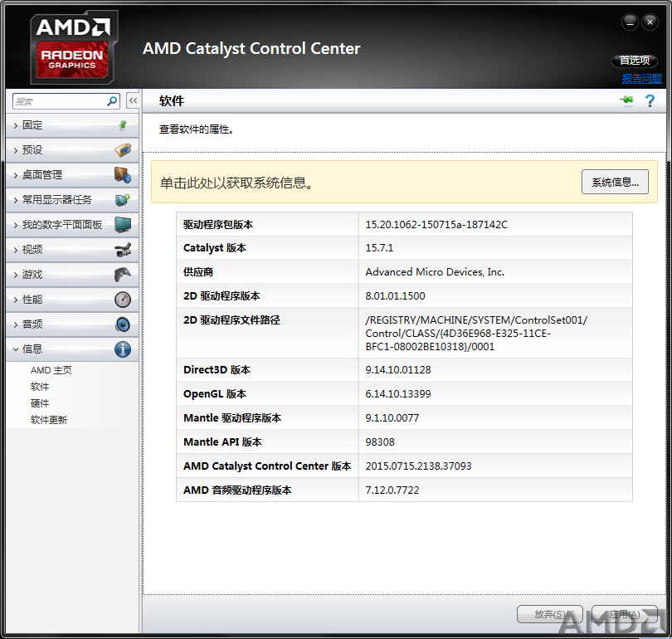This screenshot has width=672, height=639.
Task: Click the 单击此处以获取系统信息 banner text
Action: [x=236, y=183]
